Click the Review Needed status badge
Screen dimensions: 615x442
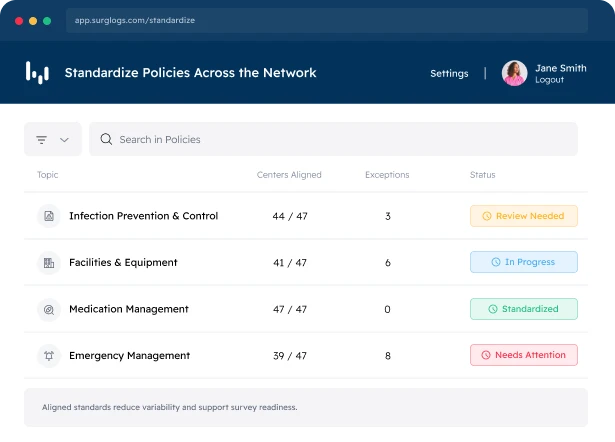click(524, 216)
